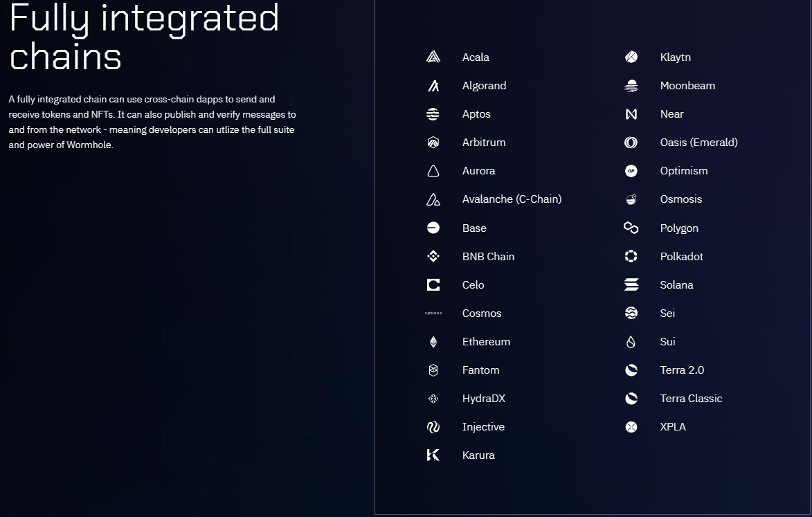Select the Ethereum diamond logo icon
Screen dimensions: 812x517
[433, 342]
